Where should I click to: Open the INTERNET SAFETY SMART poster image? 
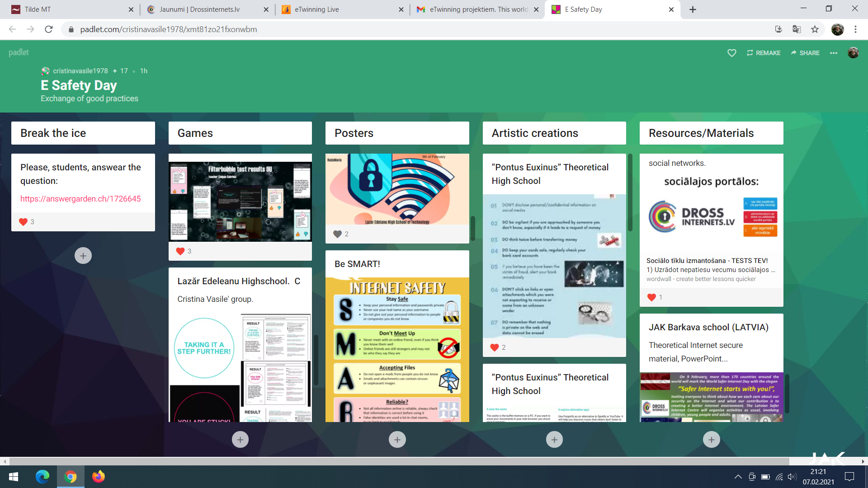coord(397,350)
